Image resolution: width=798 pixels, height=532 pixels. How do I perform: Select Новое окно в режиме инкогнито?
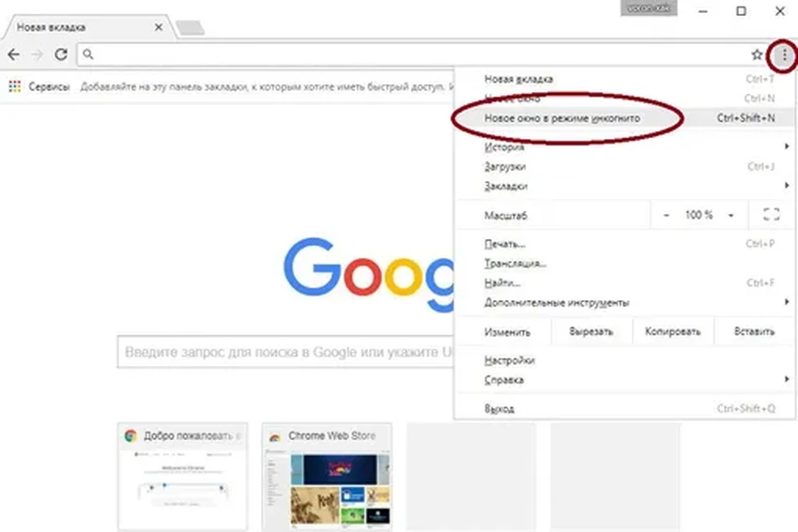pos(561,118)
